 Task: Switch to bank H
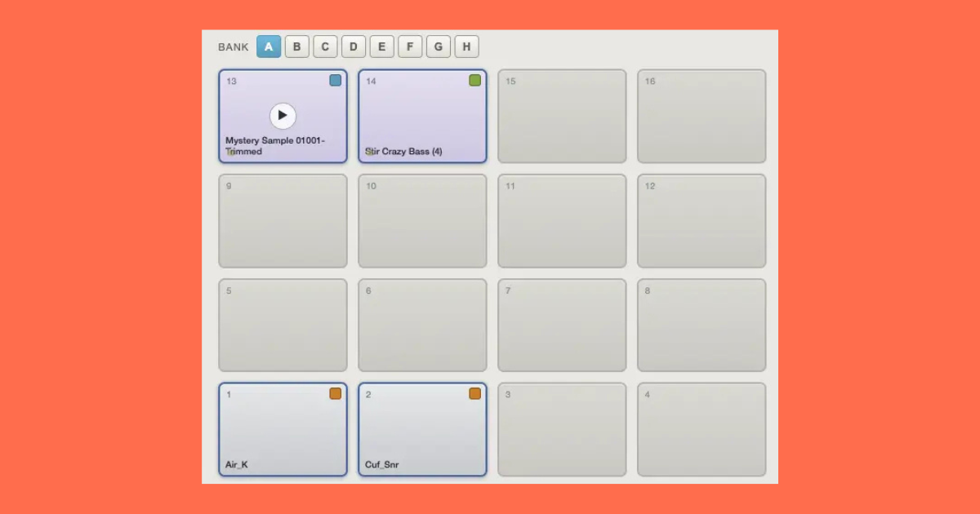(466, 47)
